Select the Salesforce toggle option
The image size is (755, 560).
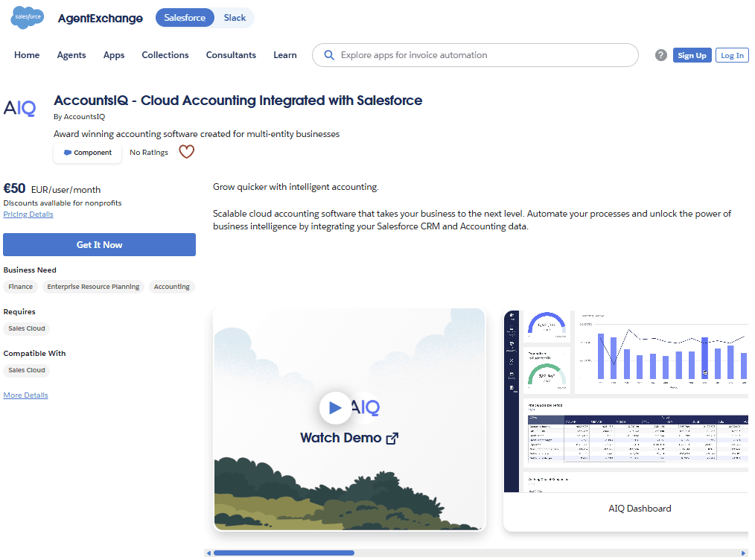click(x=185, y=18)
